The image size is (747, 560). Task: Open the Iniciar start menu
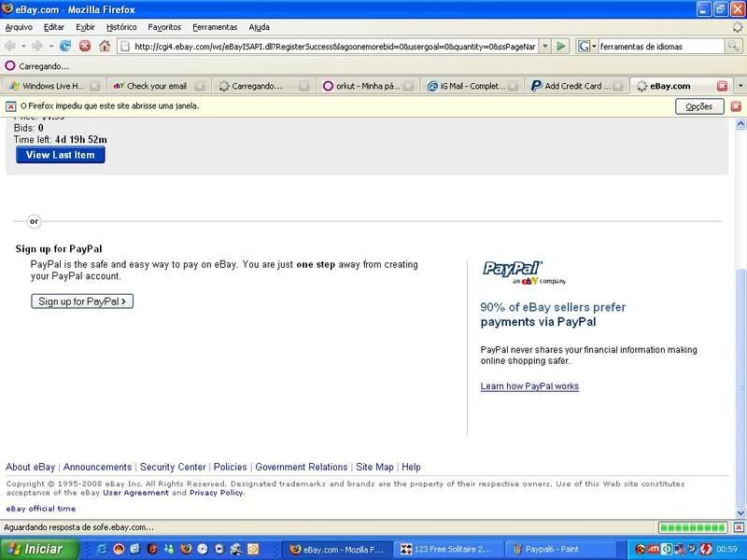[x=39, y=549]
